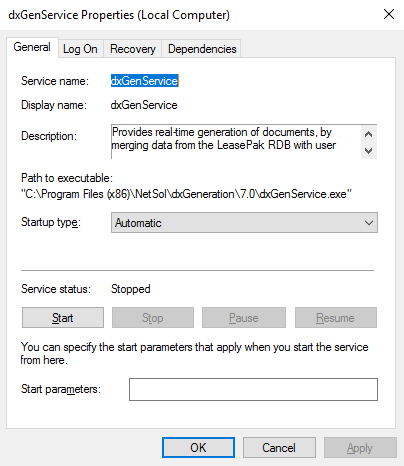
Task: Click the greyed-out Apply button
Action: pos(360,447)
